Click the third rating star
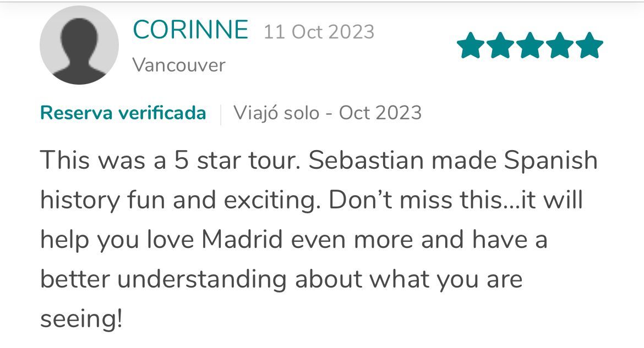This screenshot has height=348, width=644. click(530, 45)
